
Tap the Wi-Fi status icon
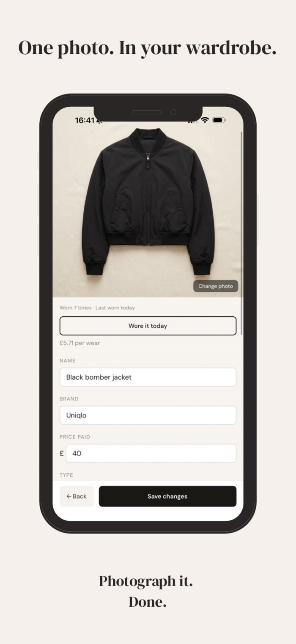coord(205,120)
